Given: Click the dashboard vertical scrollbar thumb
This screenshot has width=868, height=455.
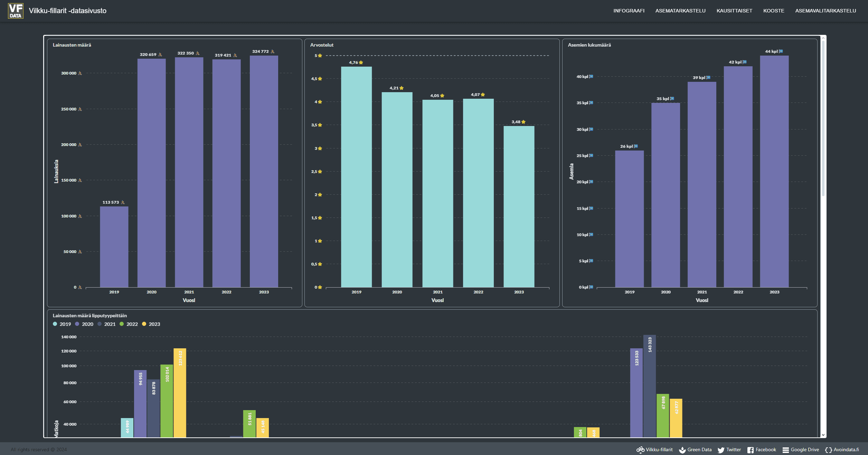Looking at the screenshot, I should point(823,117).
